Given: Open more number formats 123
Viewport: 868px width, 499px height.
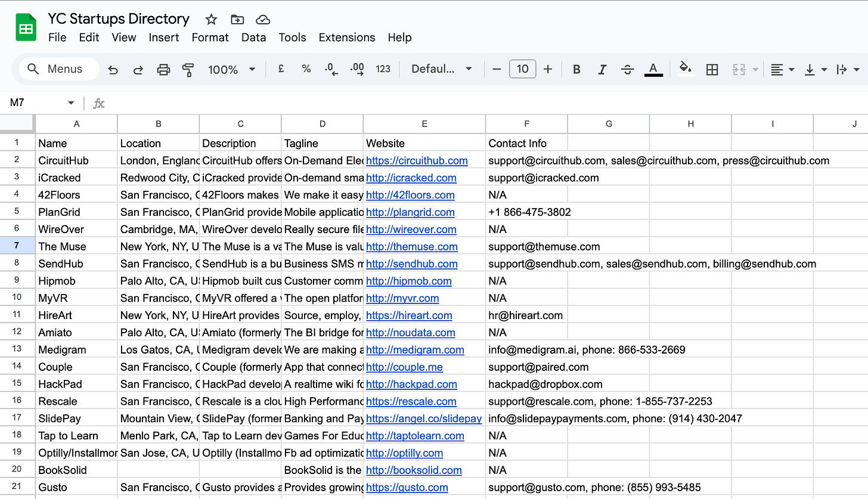Looking at the screenshot, I should click(383, 69).
